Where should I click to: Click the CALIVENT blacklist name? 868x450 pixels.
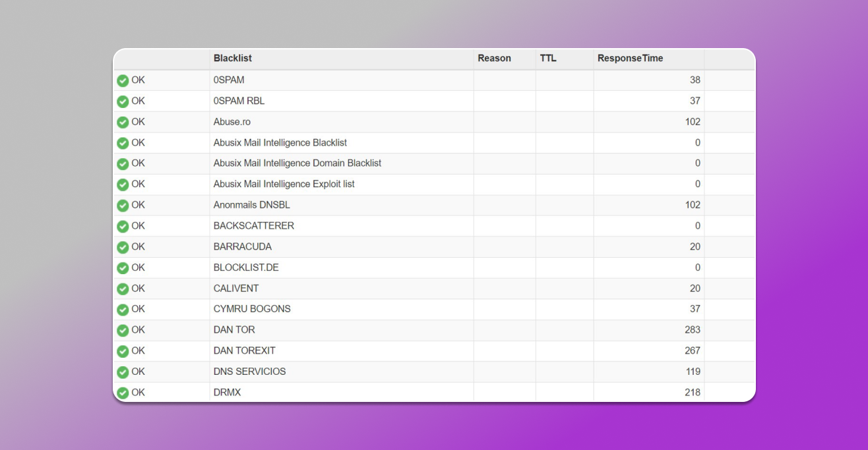click(235, 289)
